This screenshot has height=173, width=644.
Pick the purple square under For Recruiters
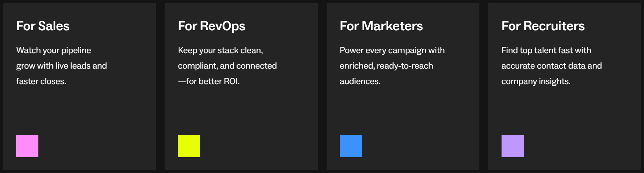tap(513, 146)
